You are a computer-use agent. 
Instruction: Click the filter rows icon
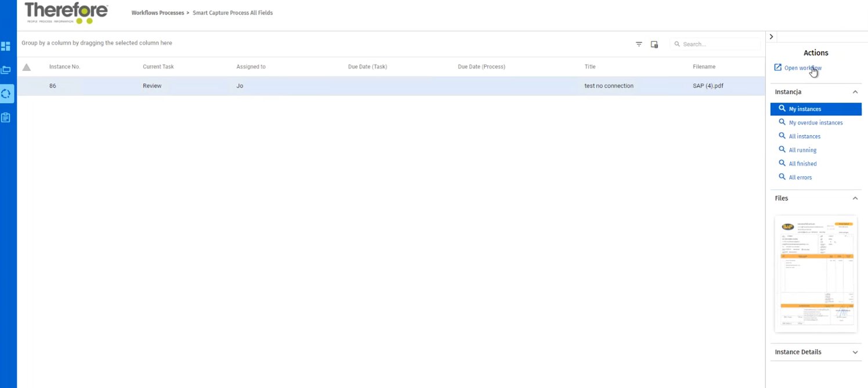point(639,44)
